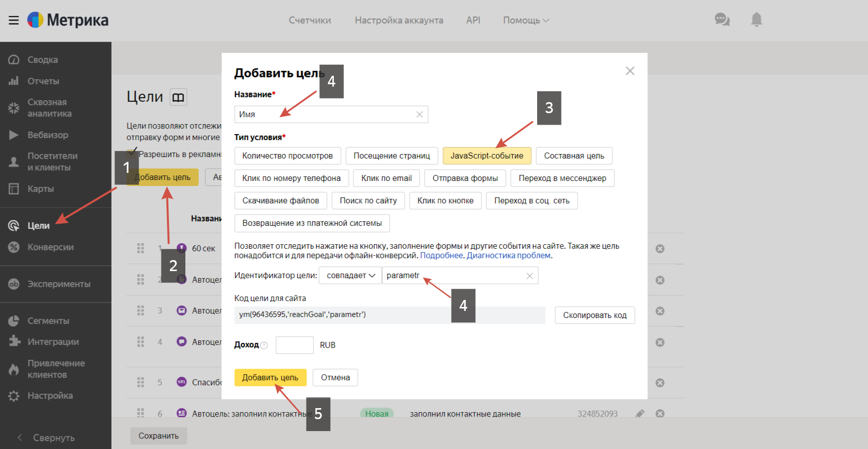Viewport: 868px width, 449px height.
Task: Expand the Помощь dropdown menu
Action: [526, 20]
